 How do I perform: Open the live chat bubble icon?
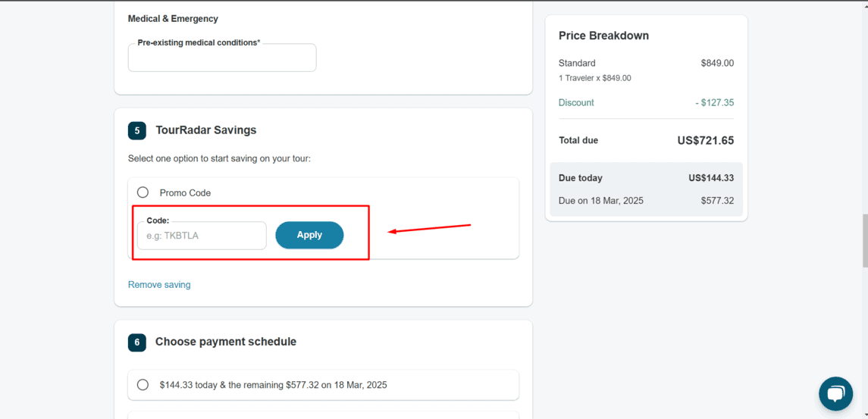click(836, 393)
